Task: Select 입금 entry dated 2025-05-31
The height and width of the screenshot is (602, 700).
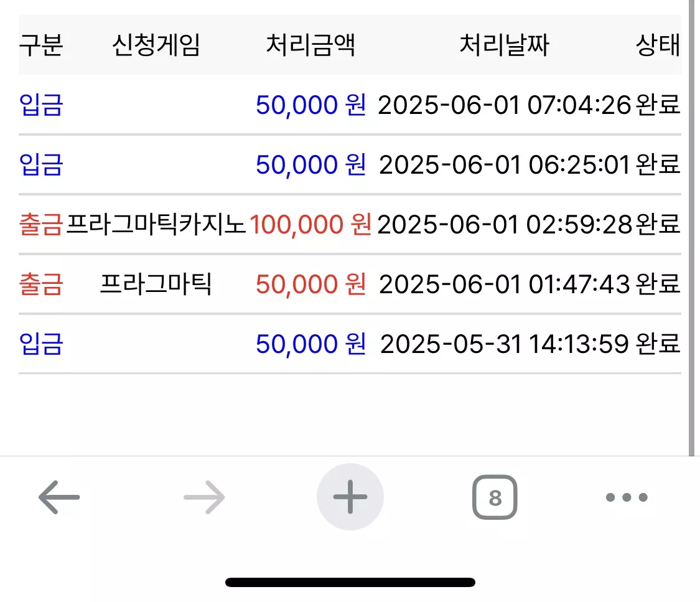Action: click(41, 344)
